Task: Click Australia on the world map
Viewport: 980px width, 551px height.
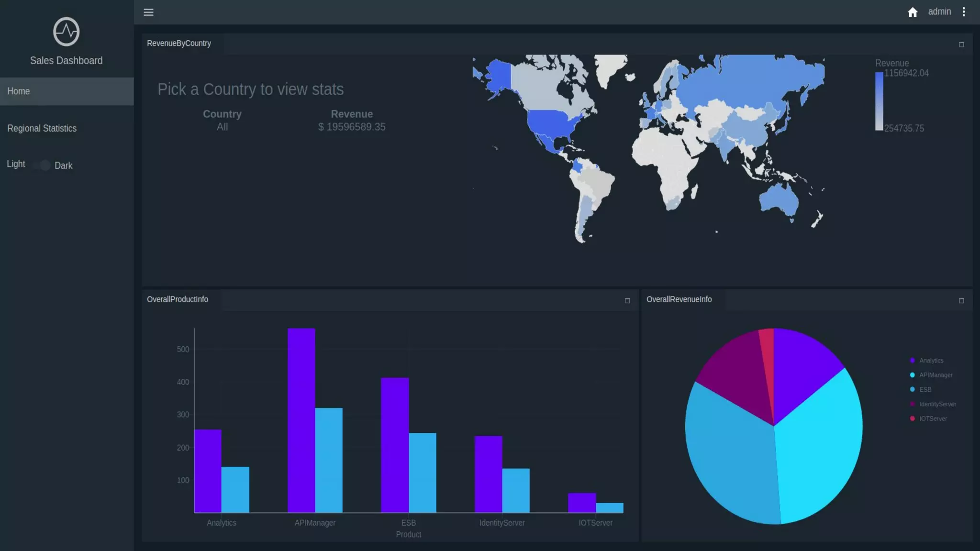Action: pos(779,200)
